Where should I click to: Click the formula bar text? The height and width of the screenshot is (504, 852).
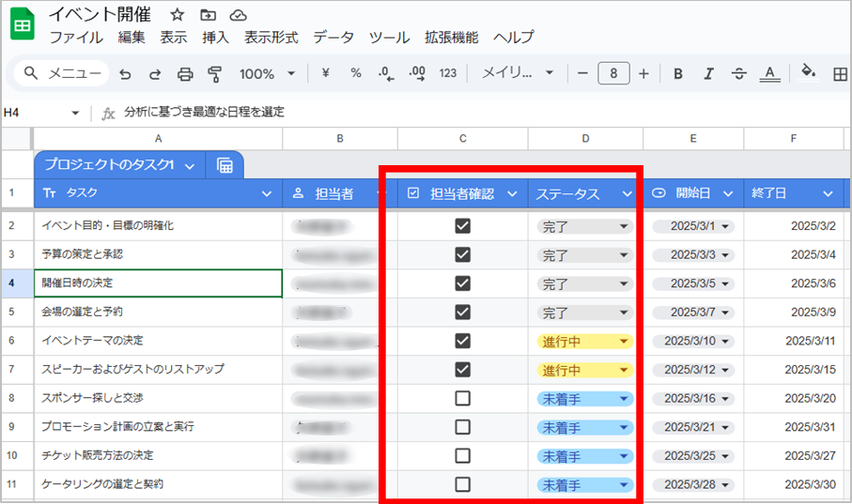click(204, 112)
